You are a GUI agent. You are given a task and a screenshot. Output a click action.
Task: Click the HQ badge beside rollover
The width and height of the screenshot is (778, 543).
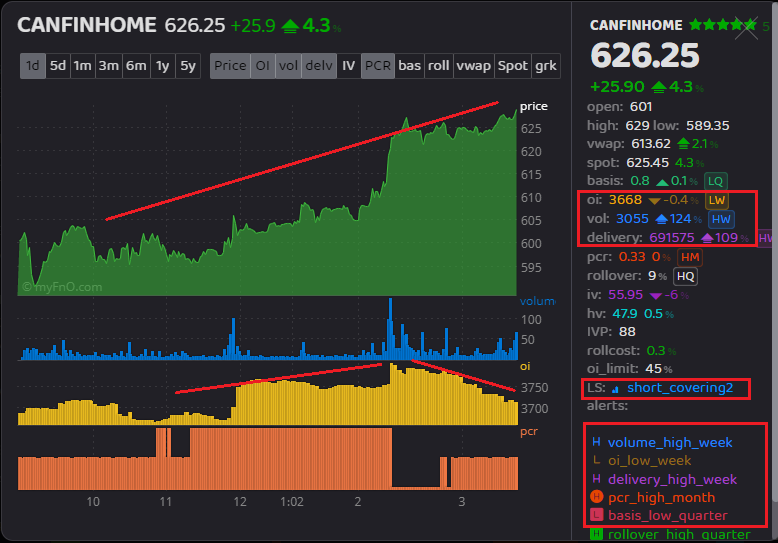click(686, 276)
